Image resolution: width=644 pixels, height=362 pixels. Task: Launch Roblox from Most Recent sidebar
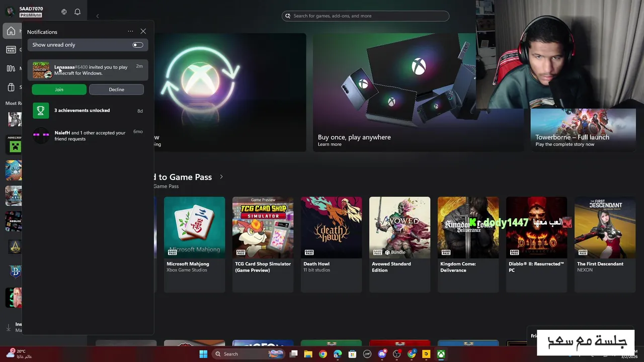point(14,221)
